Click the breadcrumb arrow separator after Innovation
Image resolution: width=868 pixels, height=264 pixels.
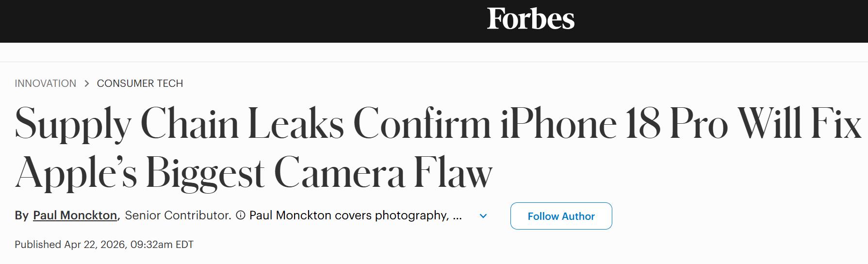pos(87,83)
